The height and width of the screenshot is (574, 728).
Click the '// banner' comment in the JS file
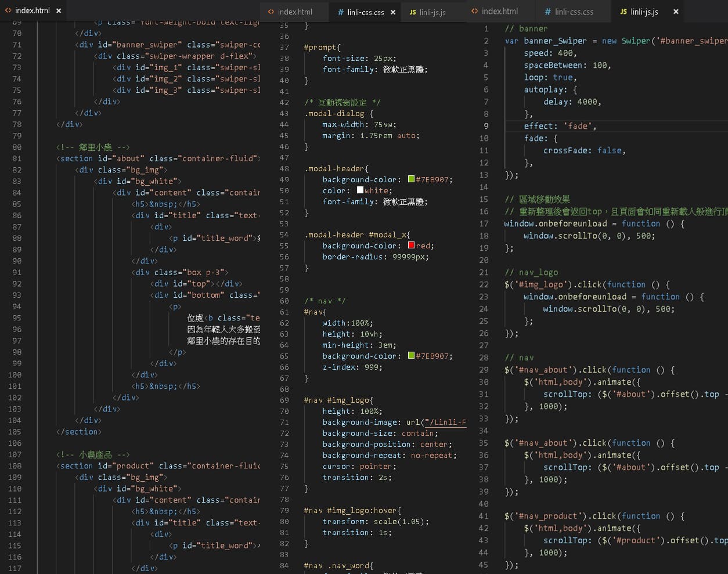[x=526, y=28]
